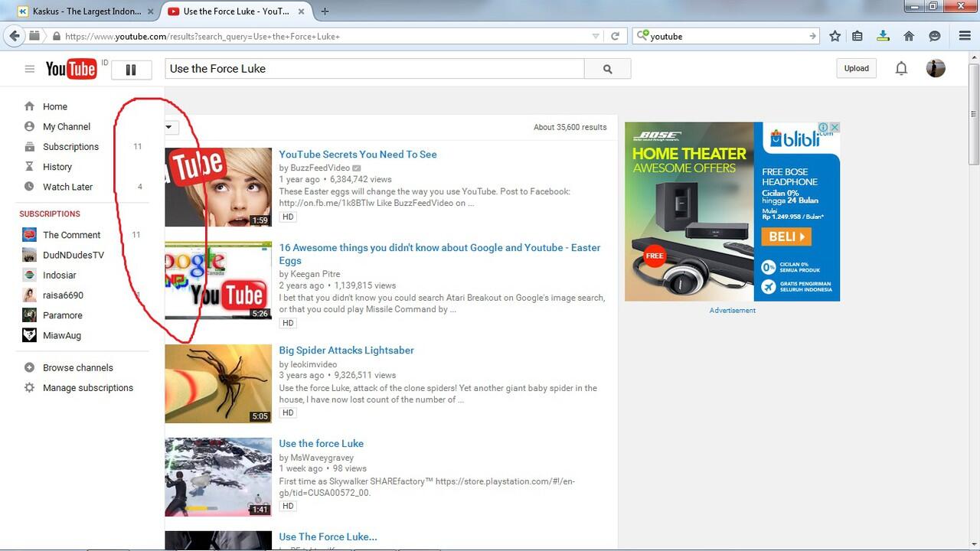Image resolution: width=980 pixels, height=551 pixels.
Task: Open the BuzzFeedVideo channel link
Action: (x=320, y=168)
